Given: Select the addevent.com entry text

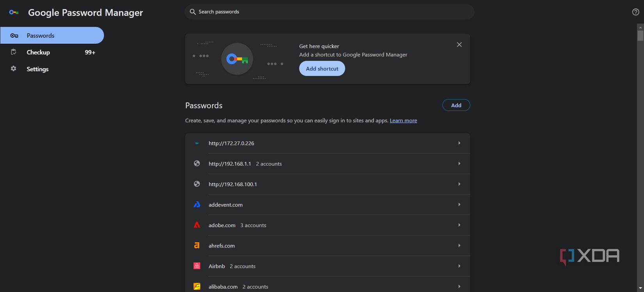Looking at the screenshot, I should [x=226, y=204].
